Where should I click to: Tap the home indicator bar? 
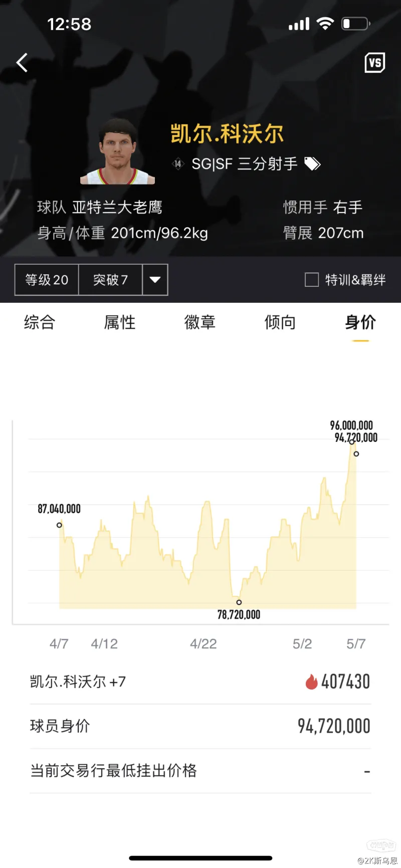click(200, 858)
